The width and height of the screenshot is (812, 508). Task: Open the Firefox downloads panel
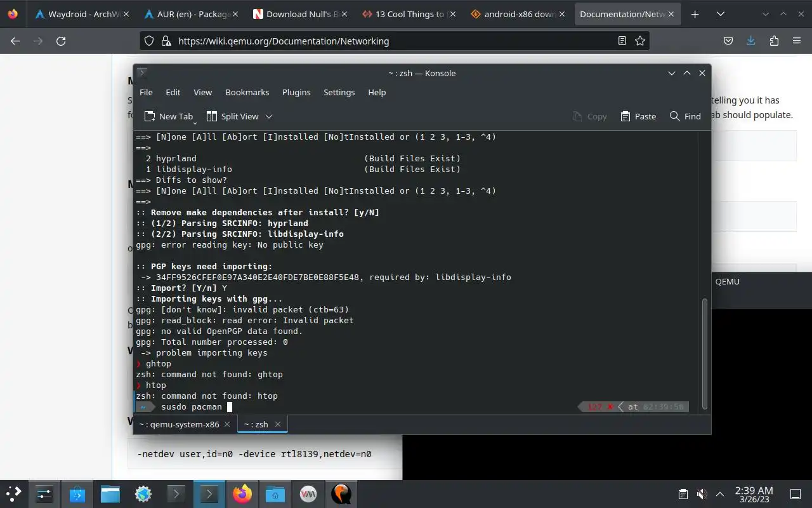tap(751, 41)
